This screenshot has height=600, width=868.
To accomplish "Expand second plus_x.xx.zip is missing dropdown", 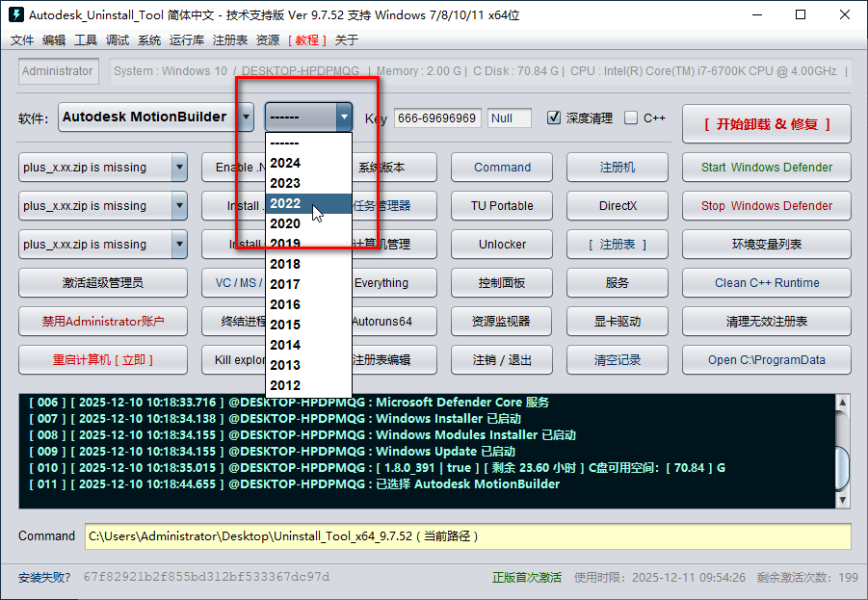I will click(179, 206).
